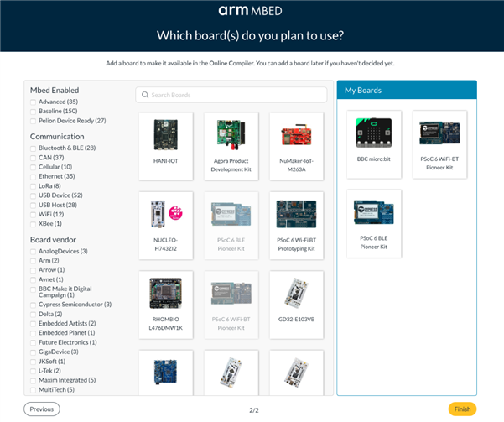
Task: Toggle the CAN (37) checkbox
Action: point(33,158)
